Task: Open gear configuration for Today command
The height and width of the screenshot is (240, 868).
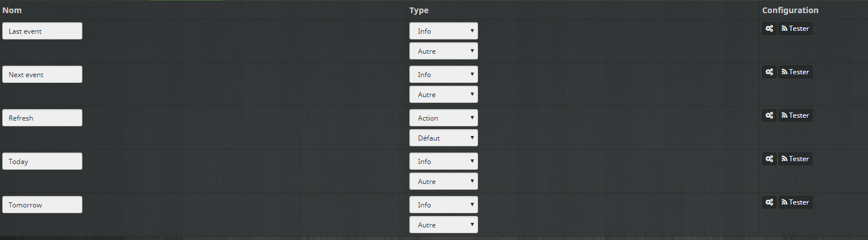Action: point(770,159)
